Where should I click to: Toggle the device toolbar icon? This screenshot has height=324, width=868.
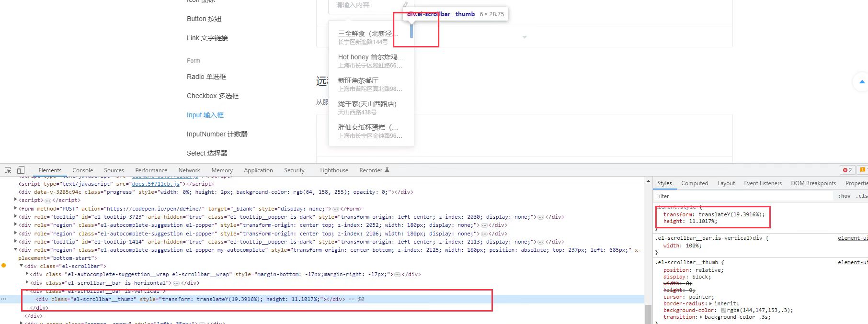pos(21,170)
